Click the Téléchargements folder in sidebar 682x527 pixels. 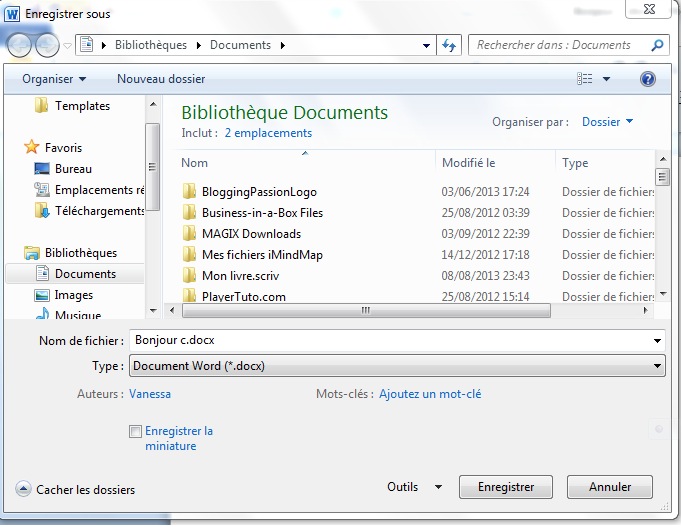click(x=98, y=211)
